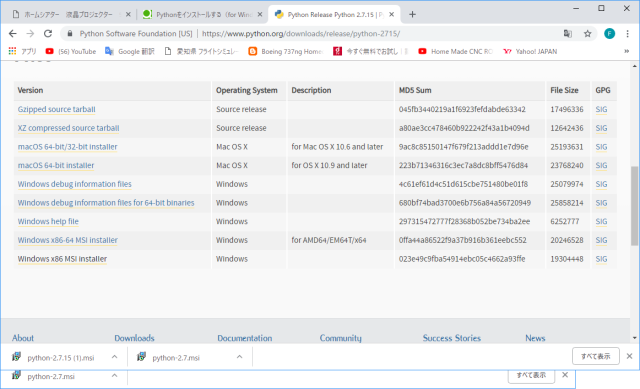
Task: Open the Home Made CNC bookmark
Action: pos(456,51)
